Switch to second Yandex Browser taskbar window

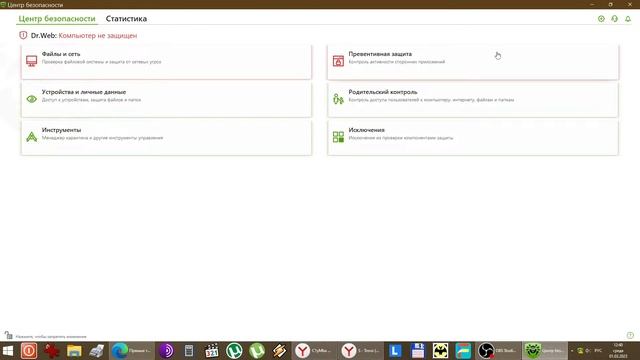click(360, 351)
